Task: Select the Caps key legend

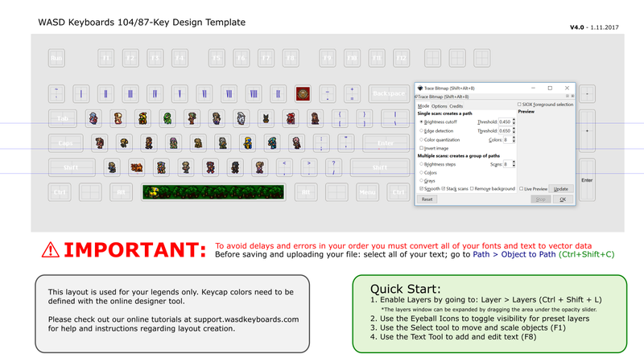Action: tap(65, 143)
